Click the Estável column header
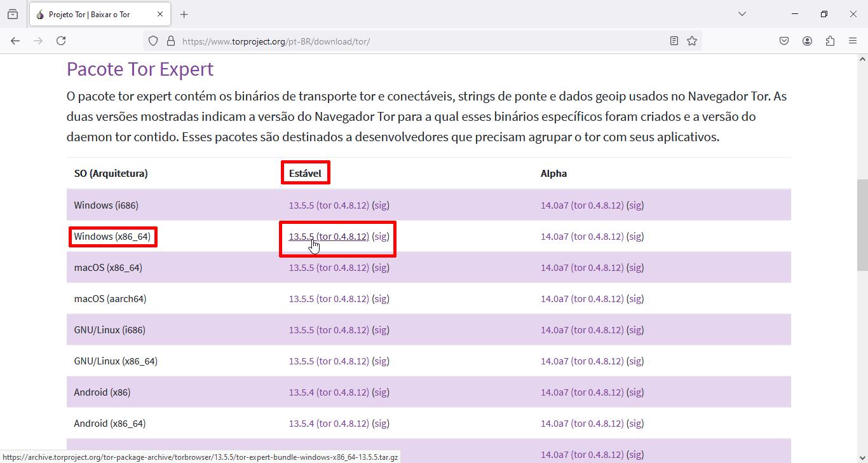 click(305, 174)
